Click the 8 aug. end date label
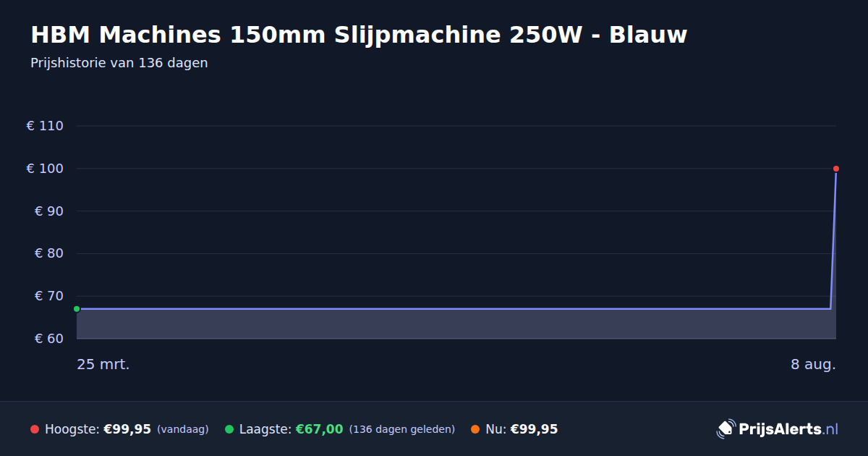This screenshot has height=456, width=868. click(813, 365)
